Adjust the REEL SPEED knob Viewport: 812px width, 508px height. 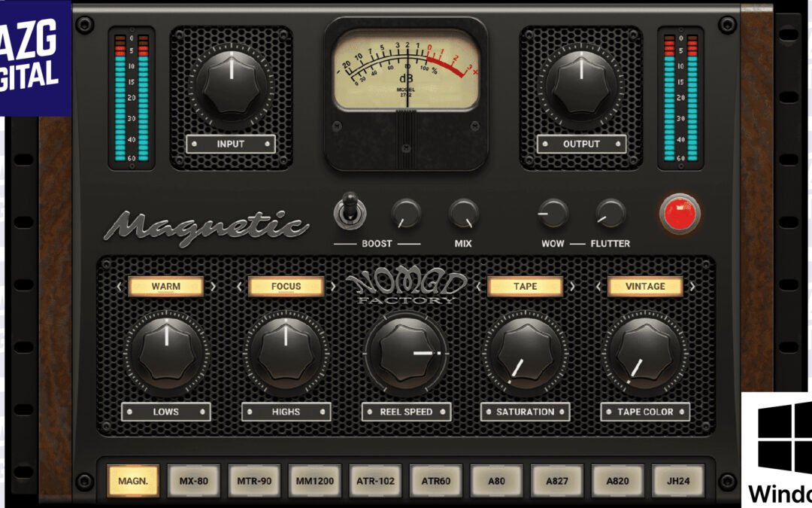tap(406, 354)
